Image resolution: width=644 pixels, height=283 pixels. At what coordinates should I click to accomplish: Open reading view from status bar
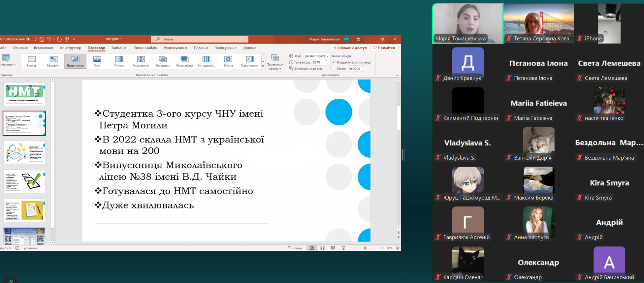tap(333, 248)
